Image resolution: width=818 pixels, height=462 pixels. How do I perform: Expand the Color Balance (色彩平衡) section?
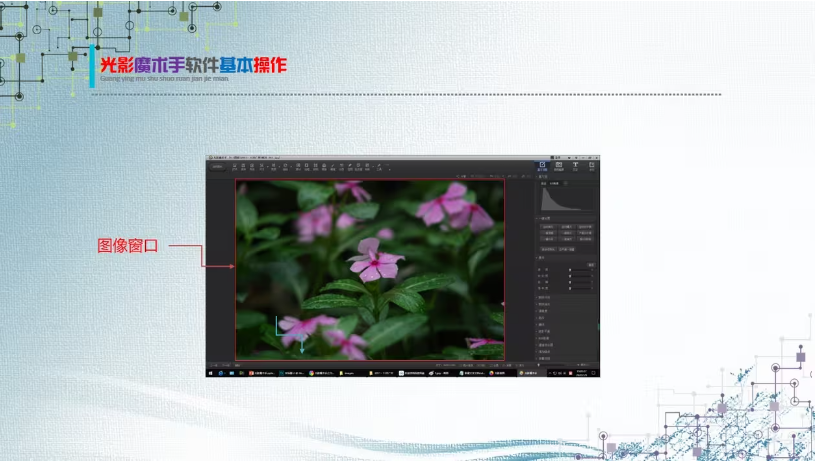(x=544, y=332)
